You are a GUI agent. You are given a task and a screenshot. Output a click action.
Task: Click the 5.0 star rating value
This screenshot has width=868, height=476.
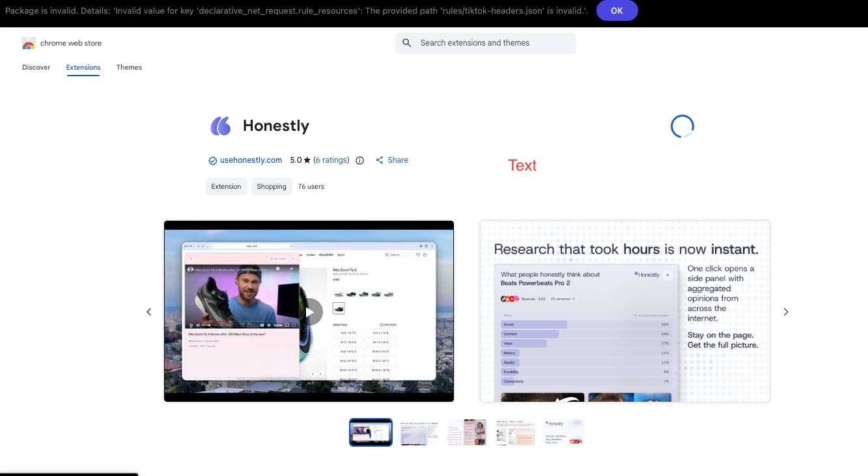coord(300,160)
